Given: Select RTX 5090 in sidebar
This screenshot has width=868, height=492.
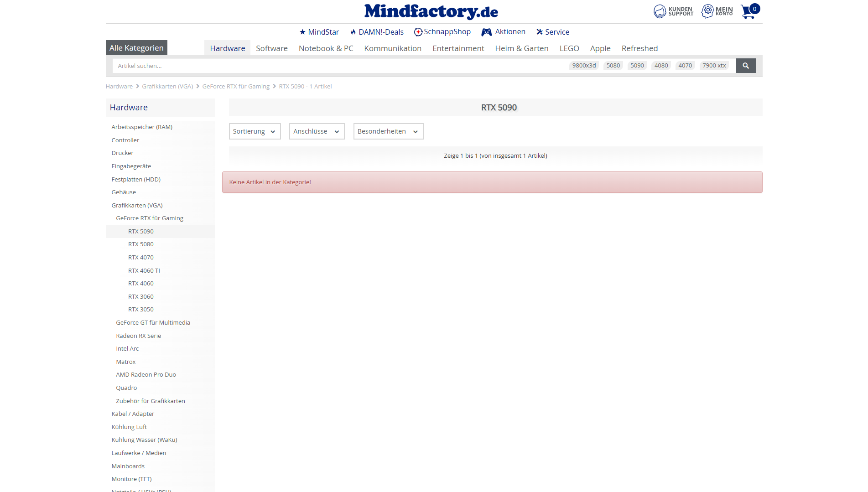Looking at the screenshot, I should [x=140, y=232].
